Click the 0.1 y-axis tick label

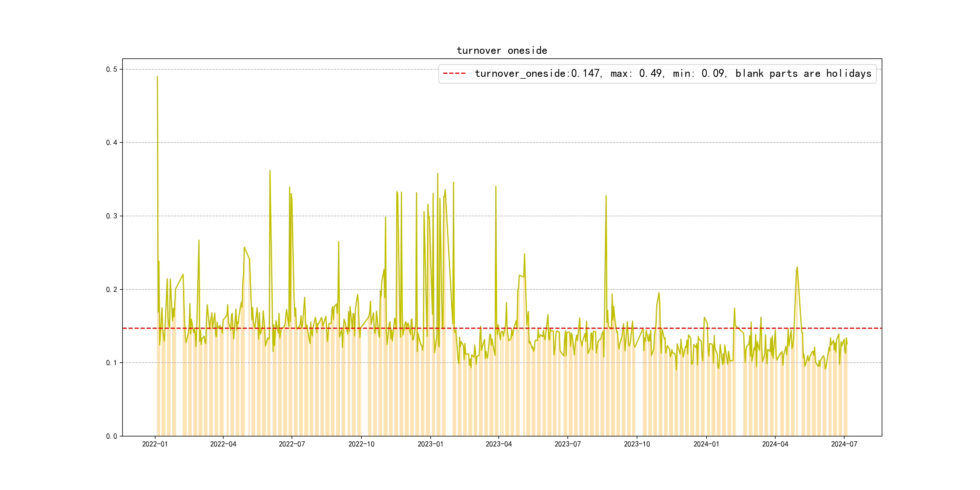pos(112,363)
